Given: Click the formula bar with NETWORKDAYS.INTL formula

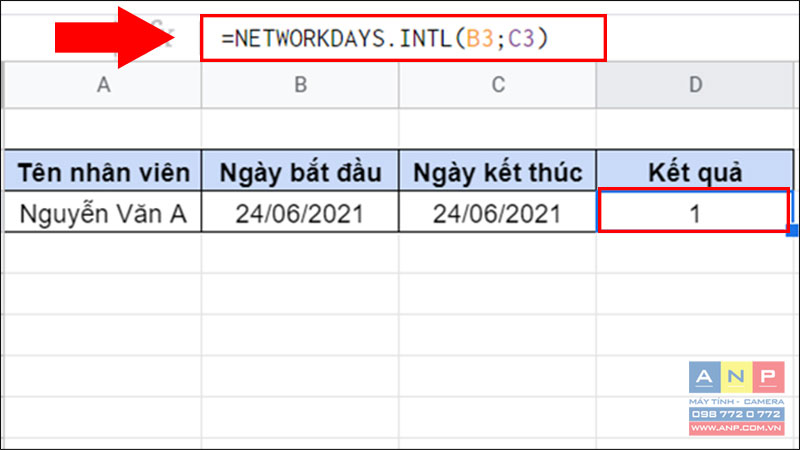Looking at the screenshot, I should (x=402, y=38).
